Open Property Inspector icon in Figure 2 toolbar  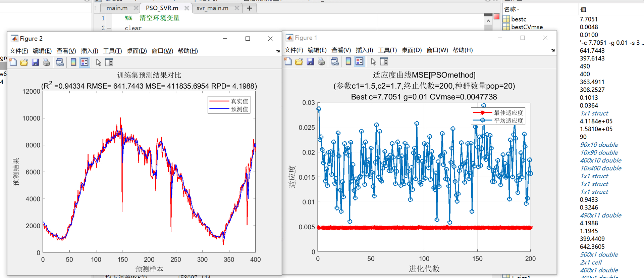pos(109,62)
